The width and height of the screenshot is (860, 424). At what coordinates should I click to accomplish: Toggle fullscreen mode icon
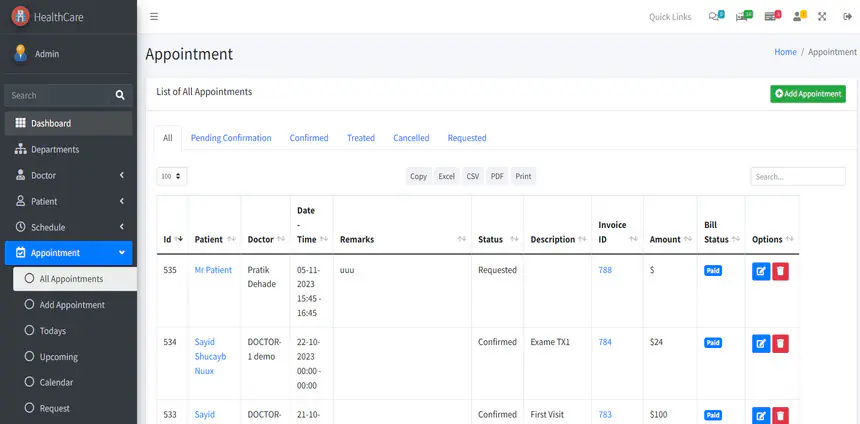coord(822,16)
